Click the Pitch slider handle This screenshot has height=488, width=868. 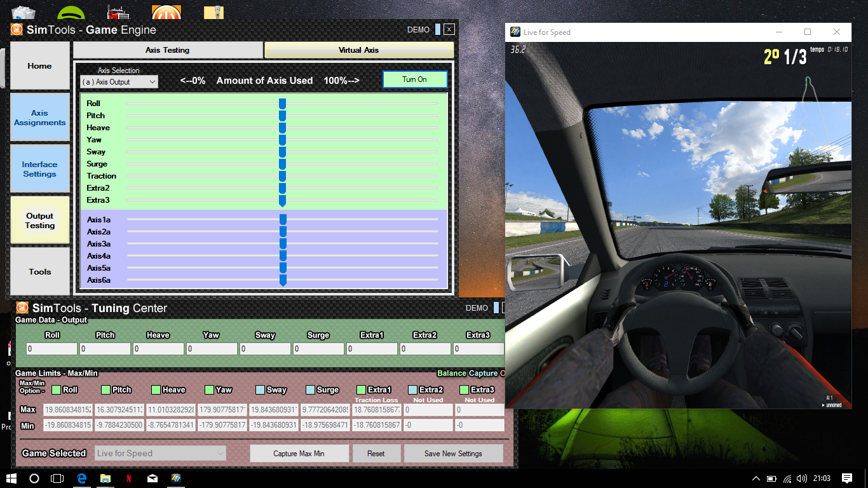282,116
